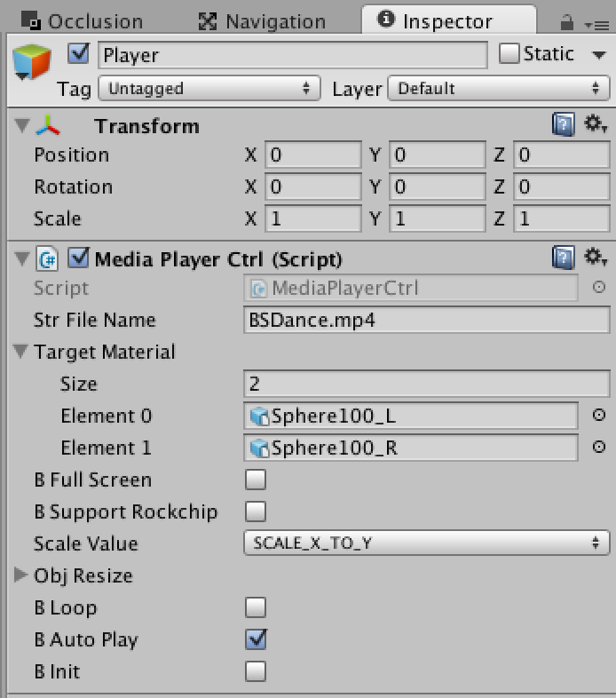616x698 pixels.
Task: Click Str File Name field BSDance.mp4
Action: pos(426,320)
